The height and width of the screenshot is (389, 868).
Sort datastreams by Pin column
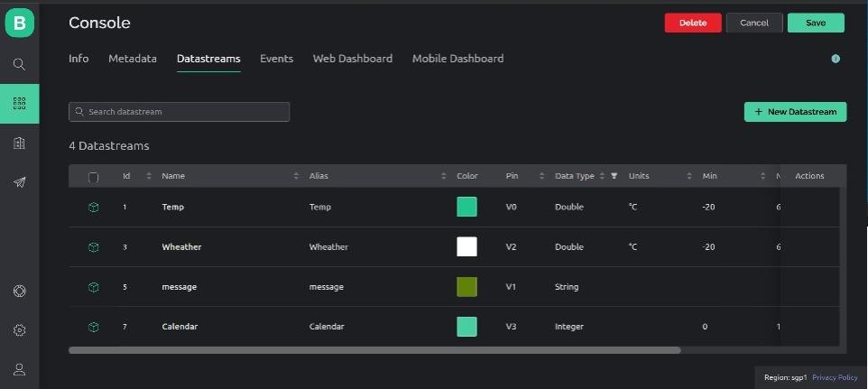[541, 176]
